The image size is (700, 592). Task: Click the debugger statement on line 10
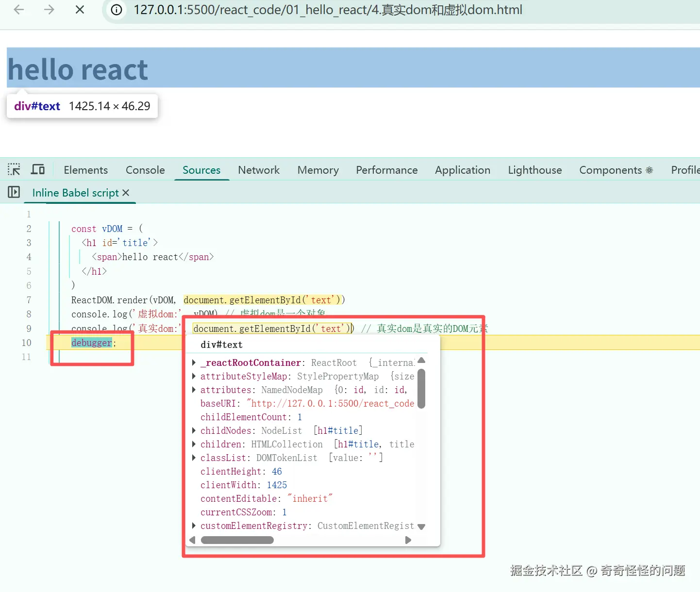pyautogui.click(x=92, y=343)
